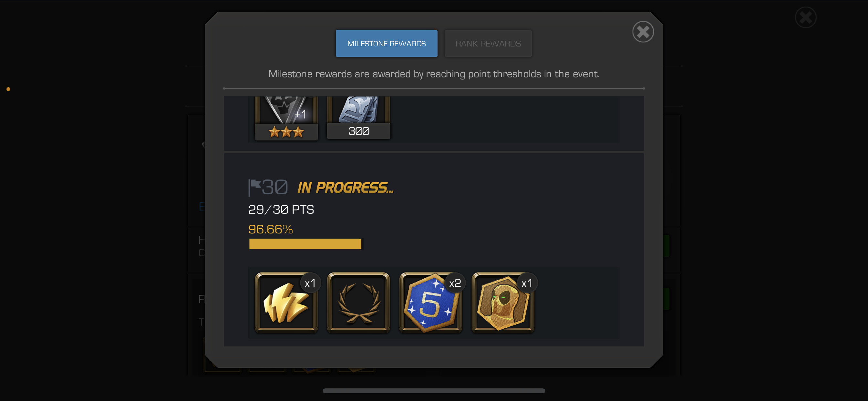Tap the 96.66% yellow progress bar
The height and width of the screenshot is (401, 868).
point(305,244)
